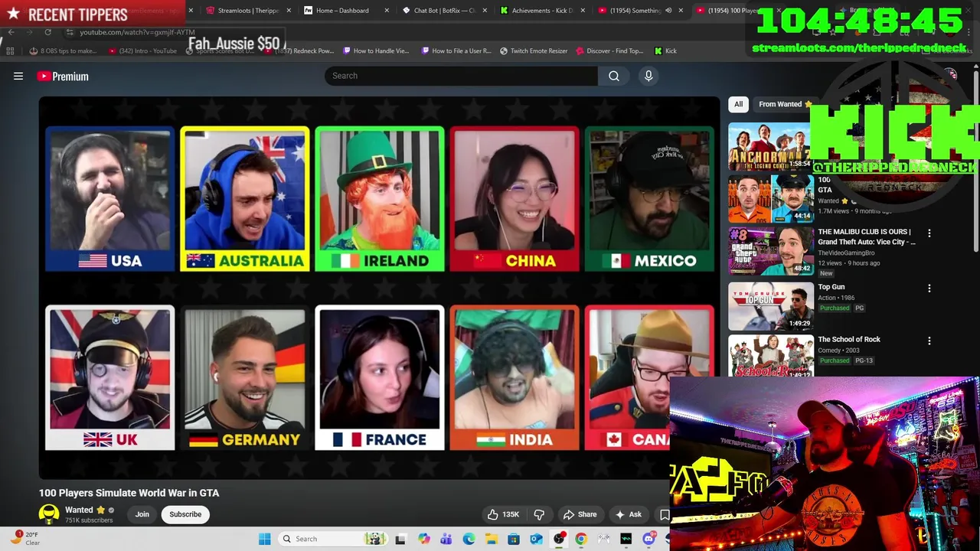
Task: Start voice search with microphone icon
Action: point(648,76)
